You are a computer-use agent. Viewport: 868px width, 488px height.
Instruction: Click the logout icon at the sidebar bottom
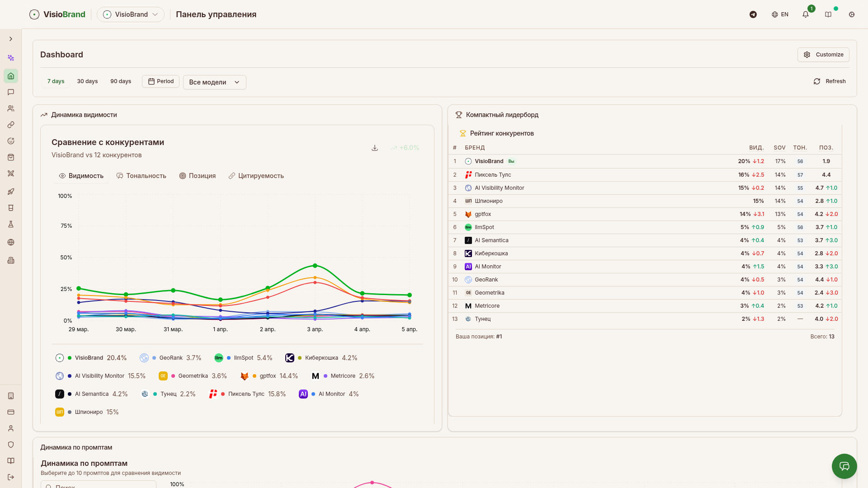(x=11, y=477)
